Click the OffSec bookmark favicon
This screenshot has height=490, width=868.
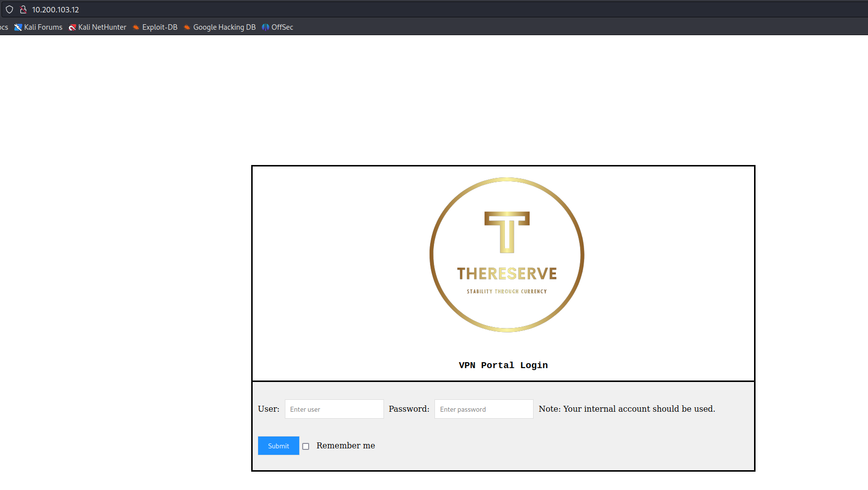click(x=266, y=27)
